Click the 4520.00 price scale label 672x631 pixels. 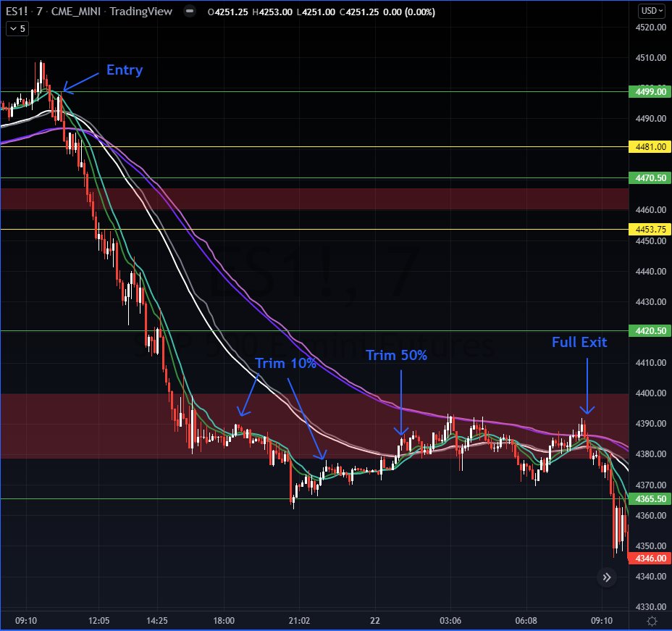pyautogui.click(x=650, y=27)
